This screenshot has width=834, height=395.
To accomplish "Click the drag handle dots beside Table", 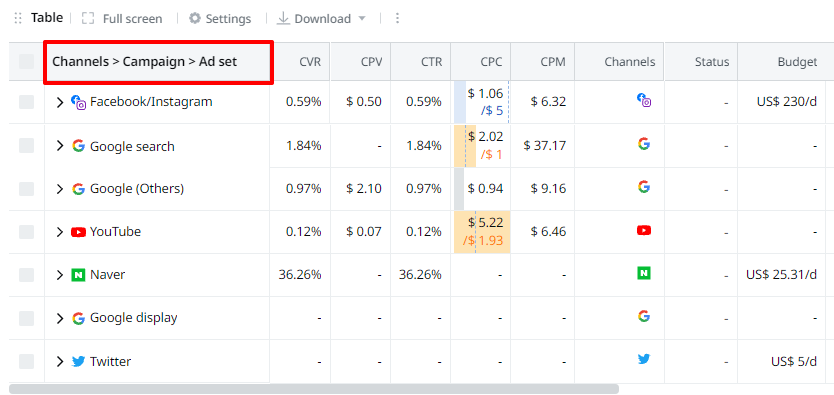I will point(18,19).
